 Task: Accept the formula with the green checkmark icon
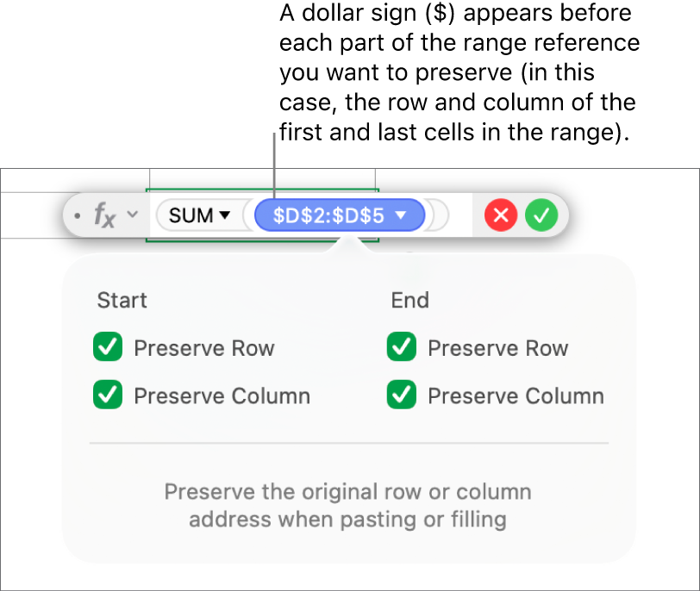[541, 215]
